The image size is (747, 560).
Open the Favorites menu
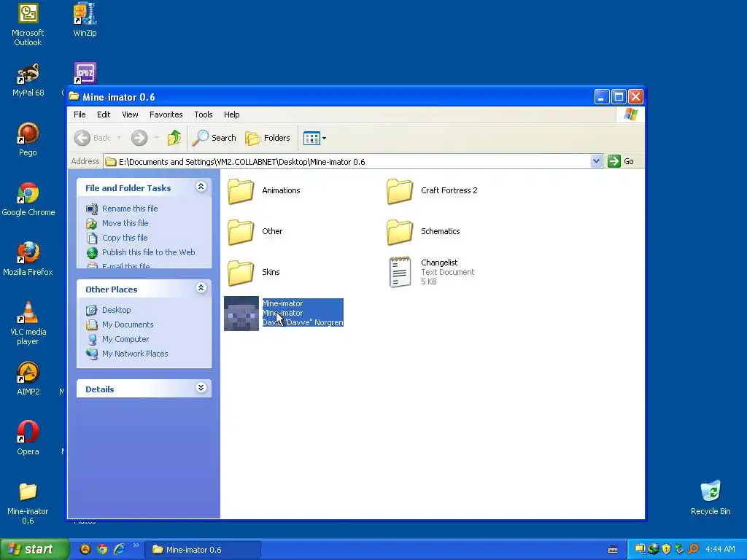point(166,114)
